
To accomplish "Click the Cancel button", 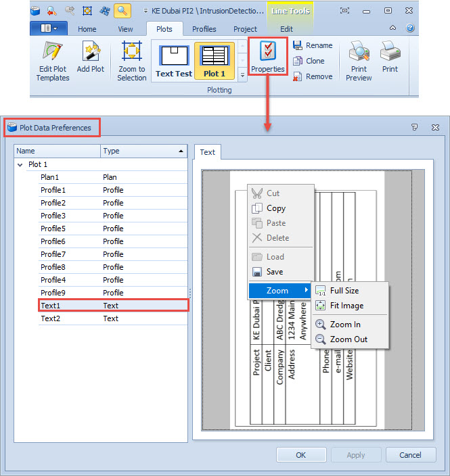I will (411, 455).
